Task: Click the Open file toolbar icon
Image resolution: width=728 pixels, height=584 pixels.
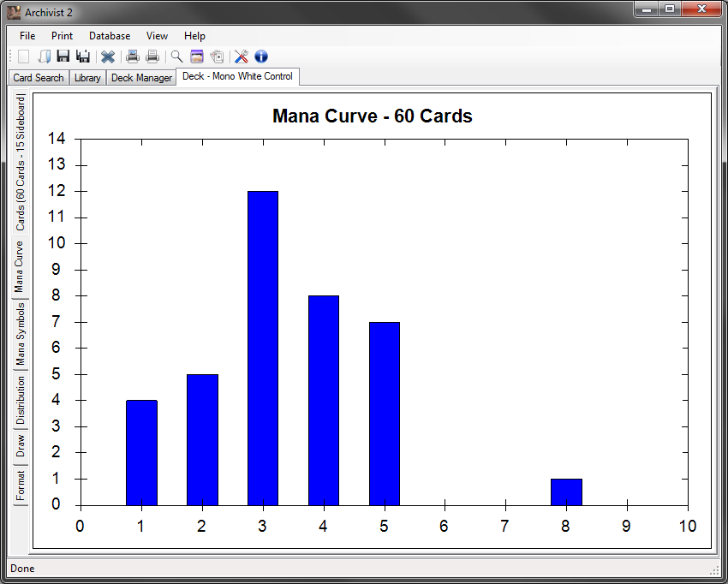Action: pos(44,57)
